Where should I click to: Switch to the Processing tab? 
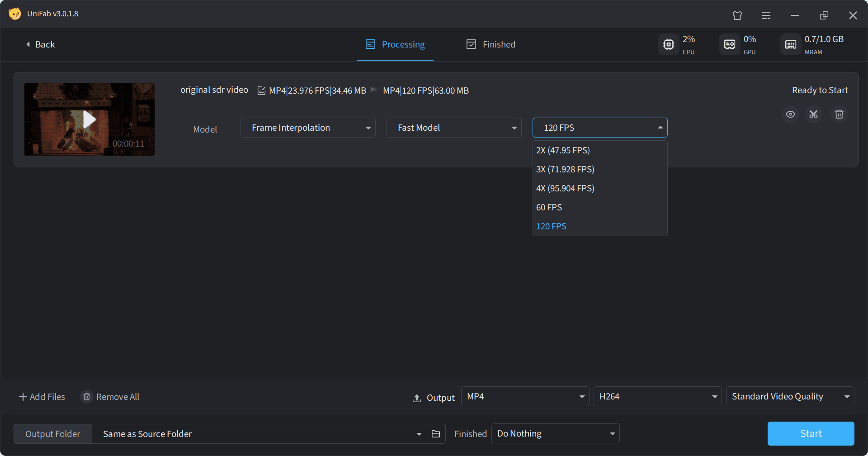395,44
